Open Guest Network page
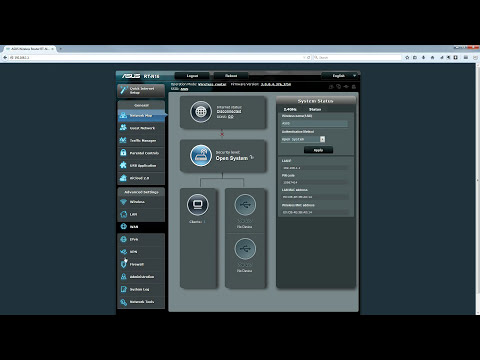 [x=141, y=128]
